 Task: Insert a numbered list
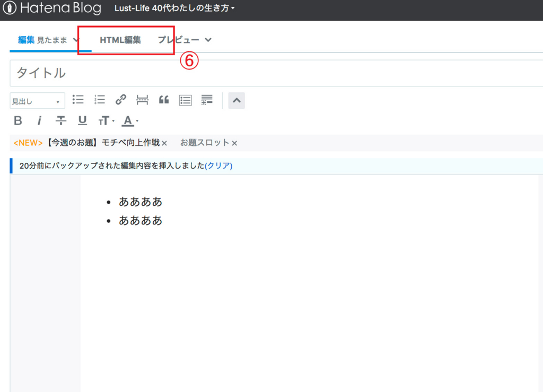click(99, 100)
